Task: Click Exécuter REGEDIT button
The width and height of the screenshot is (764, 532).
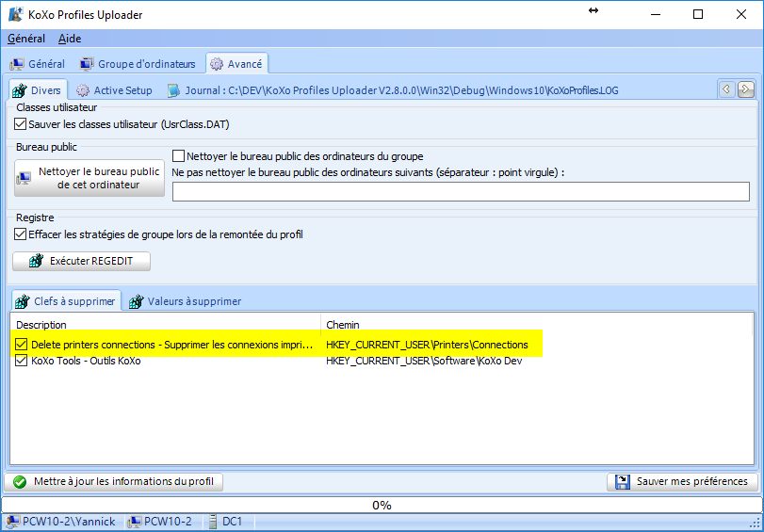Action: click(81, 261)
